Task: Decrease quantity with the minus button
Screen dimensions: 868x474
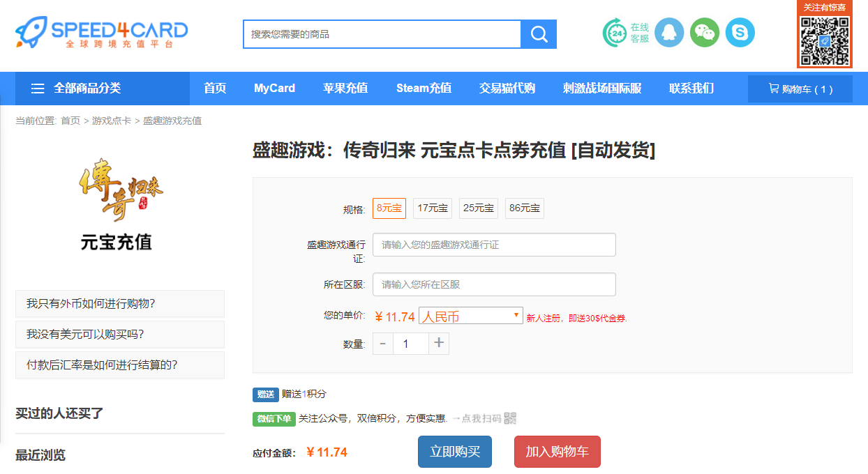Action: point(383,344)
